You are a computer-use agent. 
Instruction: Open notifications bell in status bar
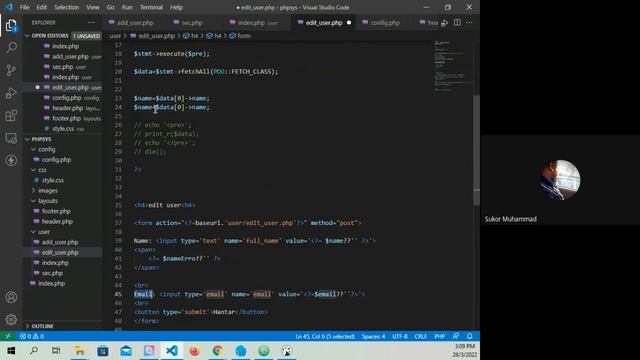470,336
